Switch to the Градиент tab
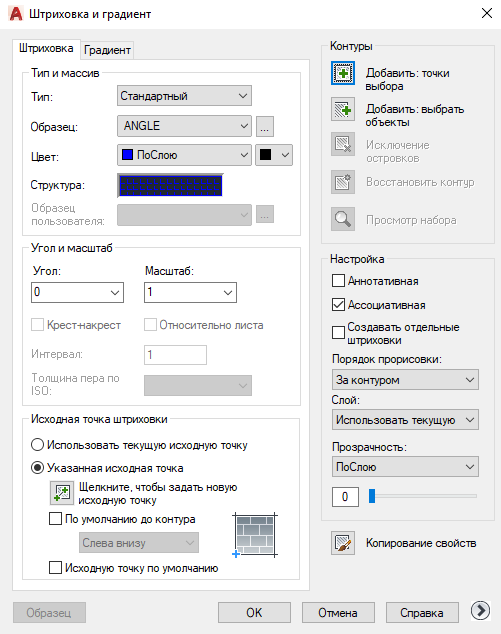The height and width of the screenshot is (634, 501). pos(107,50)
